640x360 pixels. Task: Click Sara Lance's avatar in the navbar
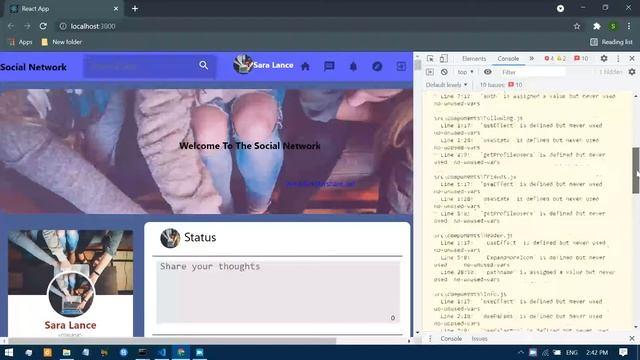pyautogui.click(x=242, y=64)
